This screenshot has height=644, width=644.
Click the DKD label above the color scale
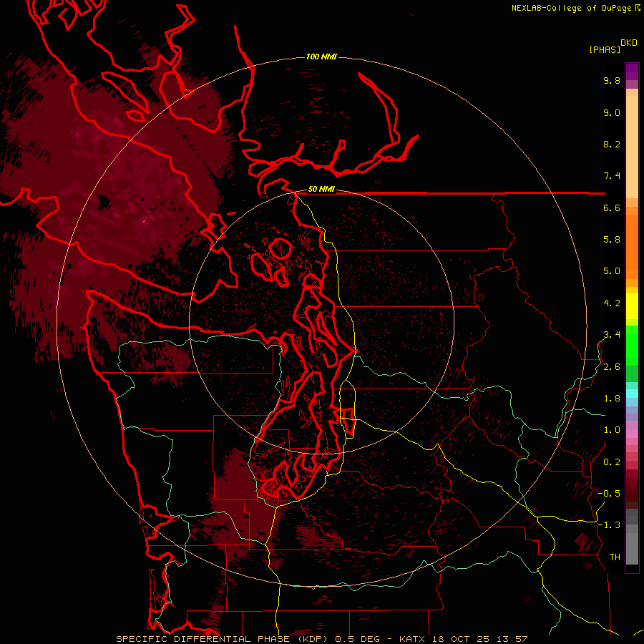tap(628, 43)
